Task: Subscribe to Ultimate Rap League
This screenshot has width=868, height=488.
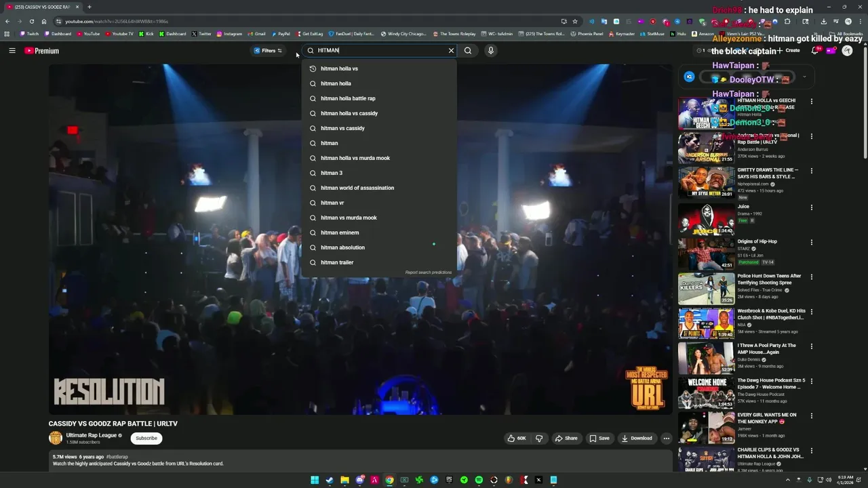Action: [146, 439]
